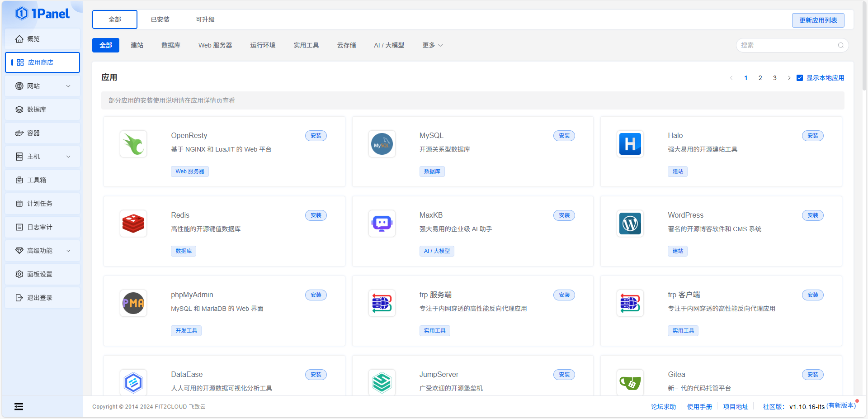Open the 使用手册 link
The width and height of the screenshot is (868, 419).
tap(699, 407)
